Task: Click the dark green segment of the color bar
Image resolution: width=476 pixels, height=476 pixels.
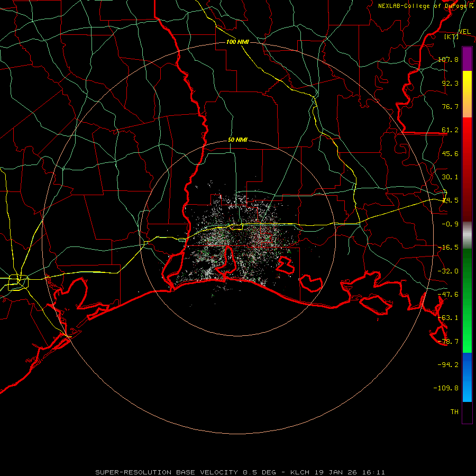Action: [467, 273]
